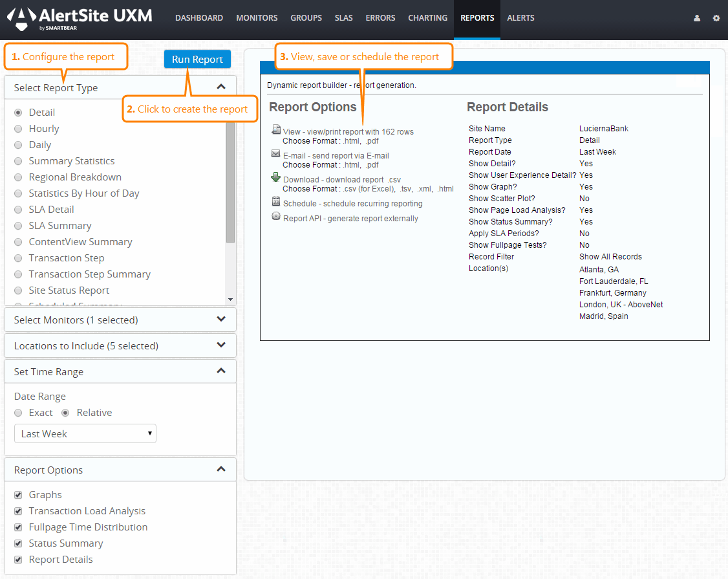Image resolution: width=728 pixels, height=579 pixels.
Task: Click the Show All Records value
Action: point(610,257)
